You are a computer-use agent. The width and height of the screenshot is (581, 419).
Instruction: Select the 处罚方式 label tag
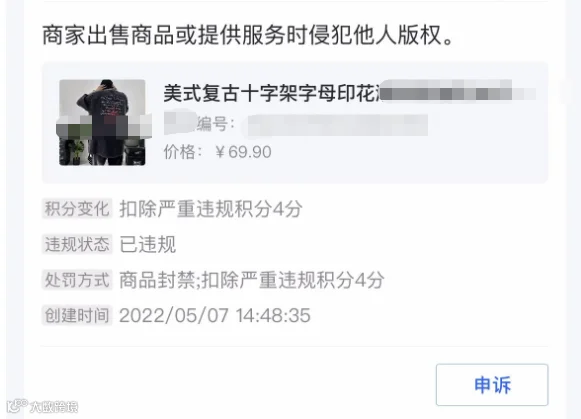(x=77, y=280)
